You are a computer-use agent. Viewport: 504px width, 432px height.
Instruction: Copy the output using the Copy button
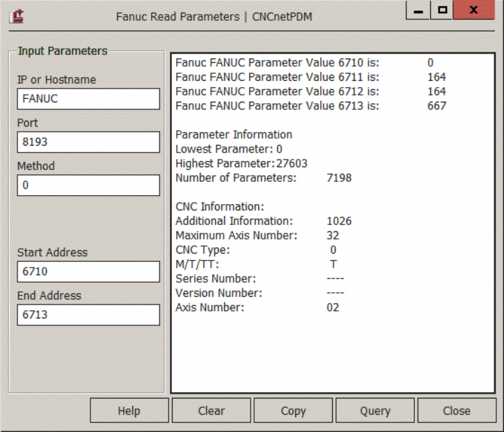click(x=293, y=410)
